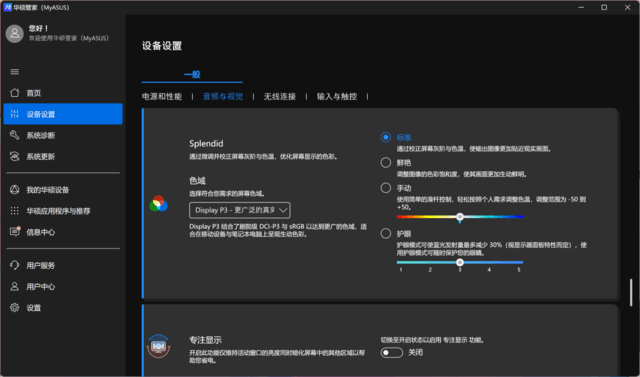
Task: Toggle the 专注显示 switch on
Action: click(392, 353)
